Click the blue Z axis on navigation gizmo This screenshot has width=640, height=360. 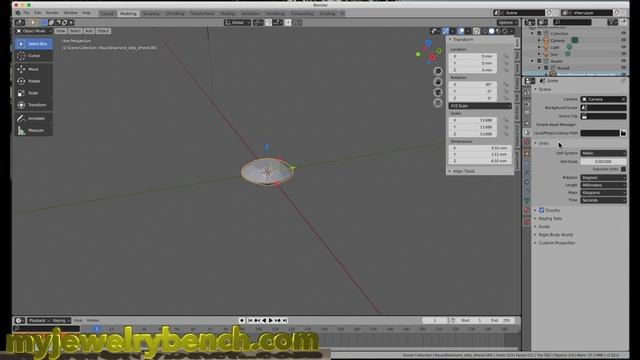(428, 42)
